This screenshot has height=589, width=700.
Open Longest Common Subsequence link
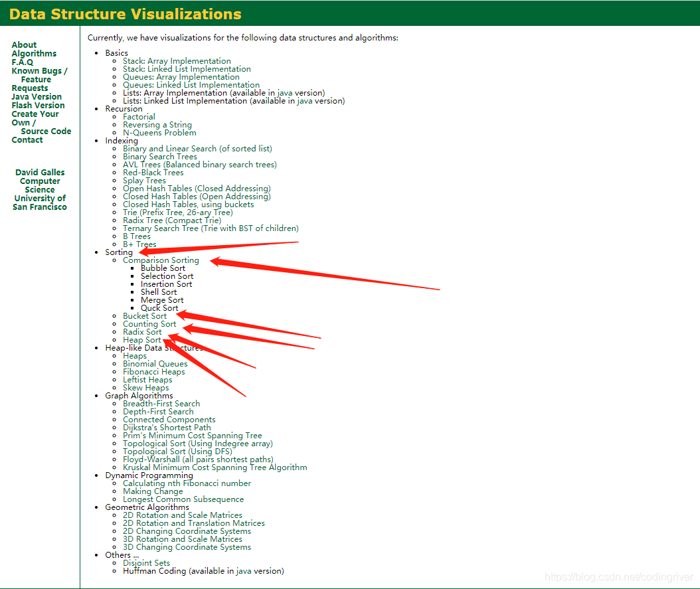coord(183,500)
